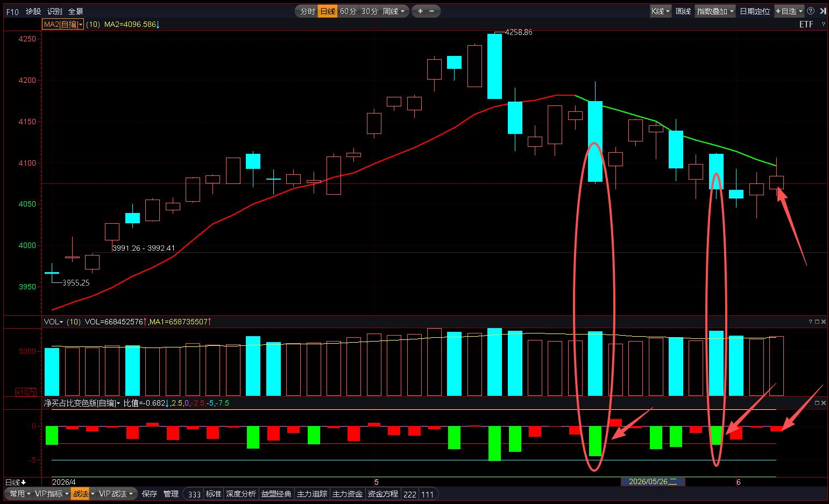Expand the 战法 dropdown arrow

click(x=93, y=494)
